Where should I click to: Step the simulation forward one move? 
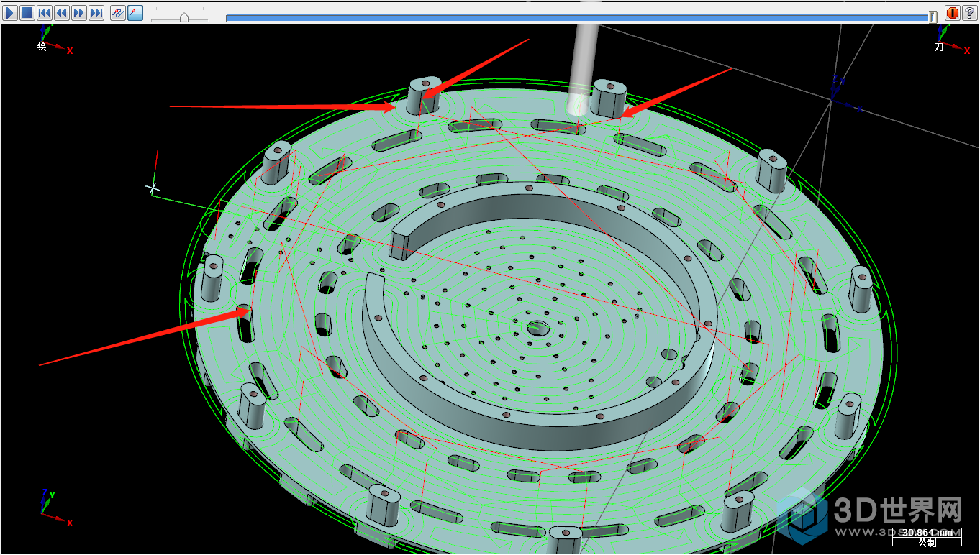pos(79,12)
